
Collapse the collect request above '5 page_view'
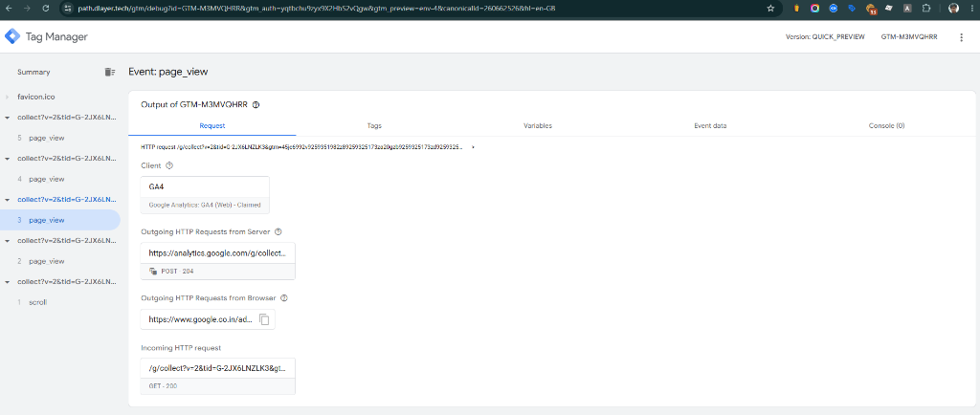pos(7,117)
